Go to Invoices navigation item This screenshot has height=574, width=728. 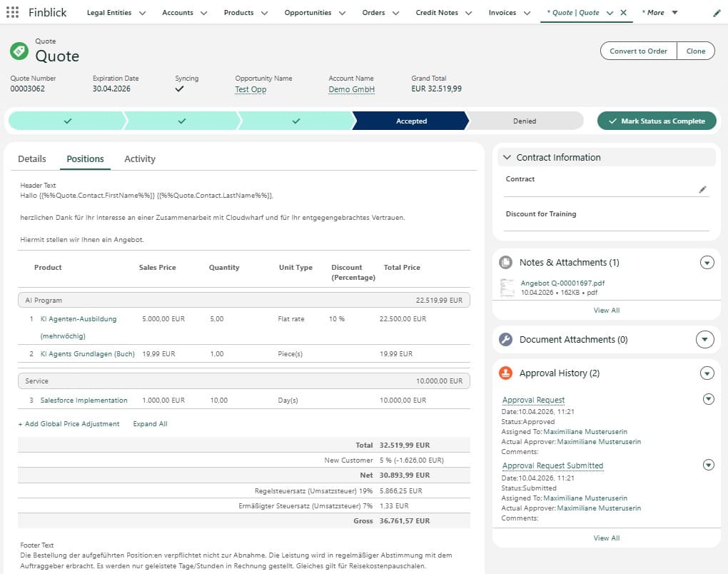tap(502, 13)
